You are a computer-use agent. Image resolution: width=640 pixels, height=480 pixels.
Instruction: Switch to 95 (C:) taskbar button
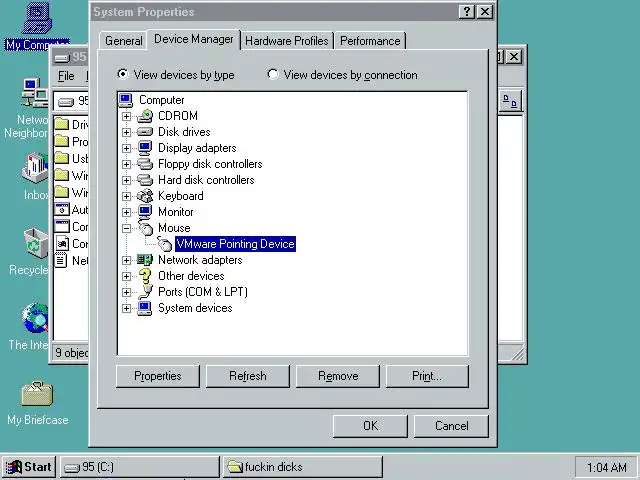pyautogui.click(x=140, y=467)
